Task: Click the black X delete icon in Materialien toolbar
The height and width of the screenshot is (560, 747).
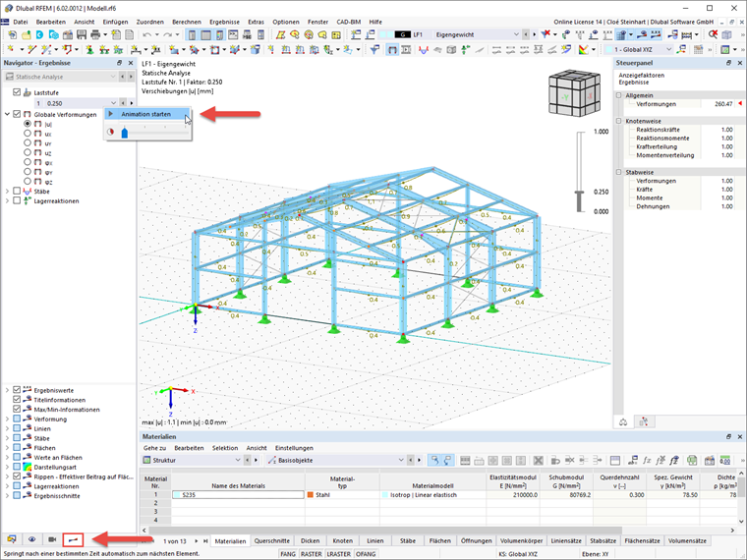Action: click(538, 461)
